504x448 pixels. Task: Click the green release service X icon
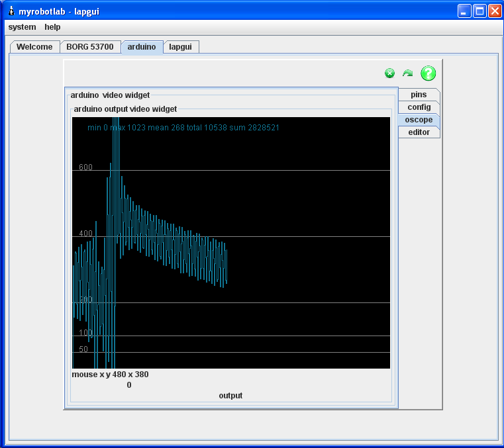pos(389,73)
